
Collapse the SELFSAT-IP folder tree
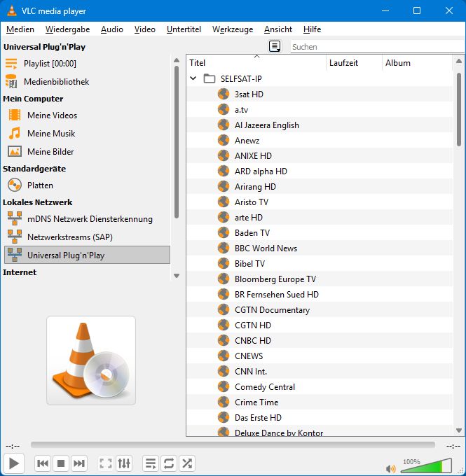tap(193, 78)
